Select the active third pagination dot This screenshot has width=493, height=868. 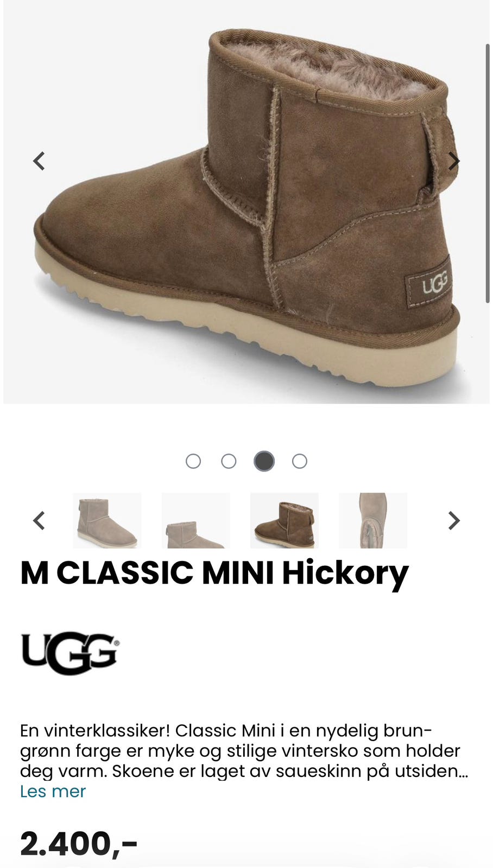(264, 461)
